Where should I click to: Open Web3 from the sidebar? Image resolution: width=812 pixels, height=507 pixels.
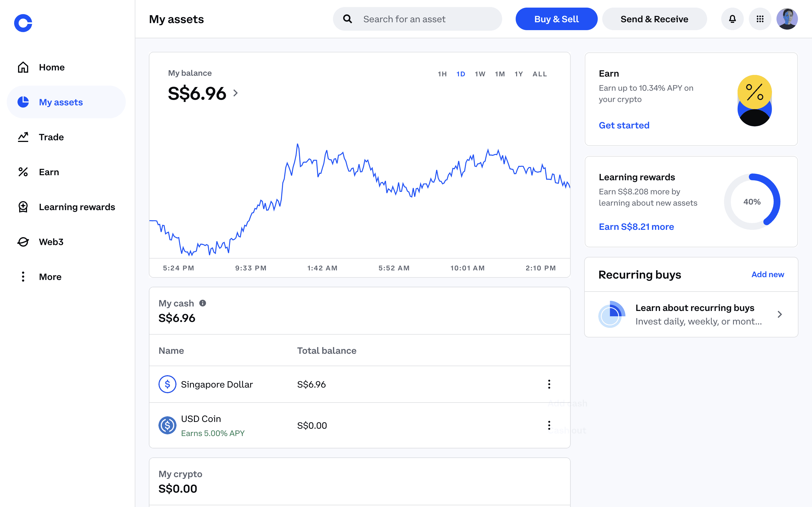(x=51, y=242)
